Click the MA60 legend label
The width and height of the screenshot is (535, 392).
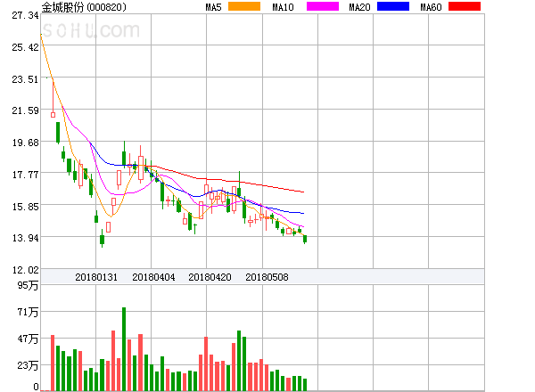pos(431,7)
